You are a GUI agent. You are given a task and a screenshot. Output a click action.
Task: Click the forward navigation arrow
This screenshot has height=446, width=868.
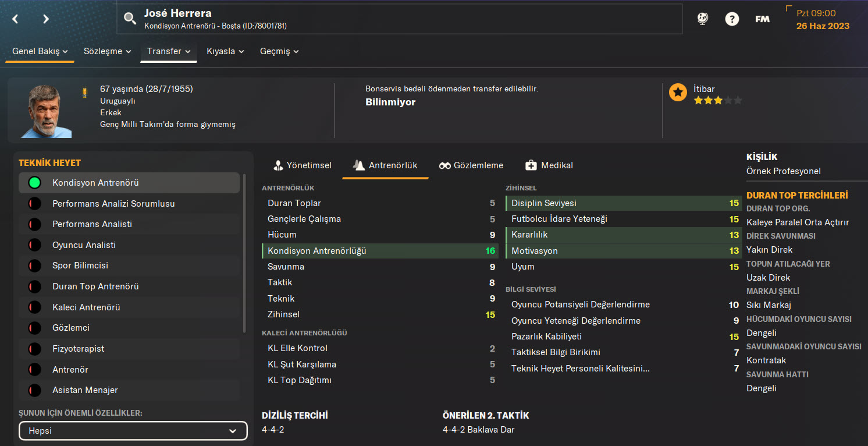tap(46, 19)
